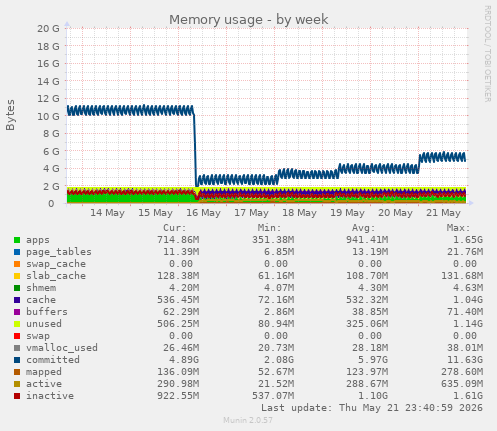
Task: Click the '16 May' x-axis label
Action: tap(203, 213)
